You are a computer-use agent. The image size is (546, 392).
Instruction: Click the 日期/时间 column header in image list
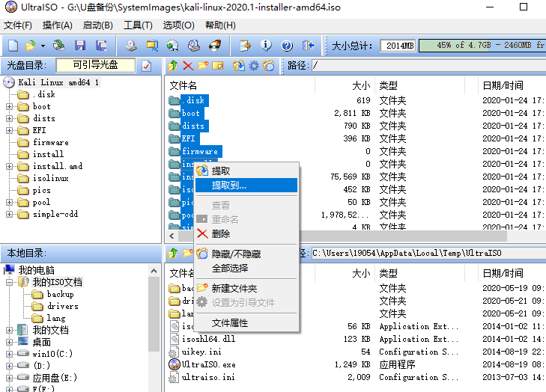[511, 85]
